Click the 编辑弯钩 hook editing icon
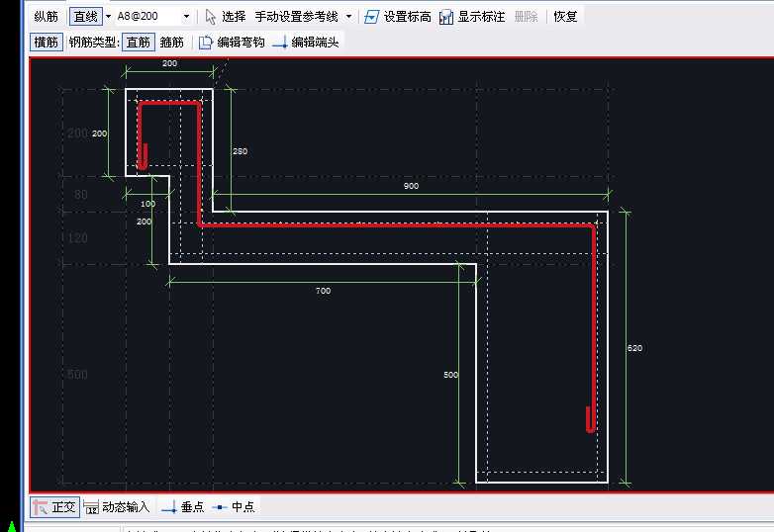The width and height of the screenshot is (774, 532). [205, 43]
